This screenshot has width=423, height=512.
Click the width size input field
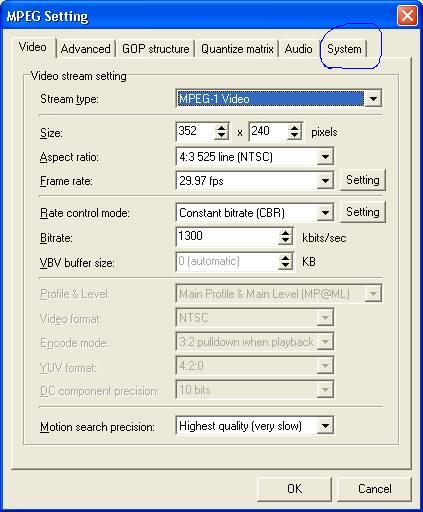196,131
